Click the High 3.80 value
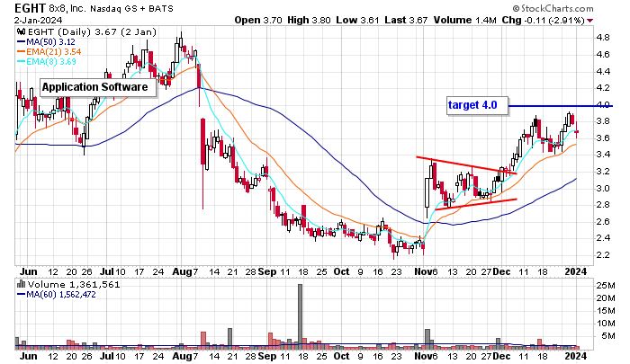 click(x=309, y=20)
